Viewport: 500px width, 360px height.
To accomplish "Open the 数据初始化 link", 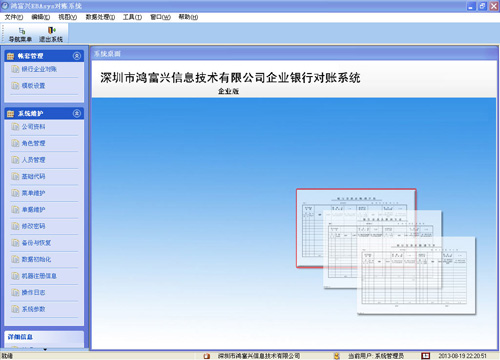I will [x=36, y=259].
